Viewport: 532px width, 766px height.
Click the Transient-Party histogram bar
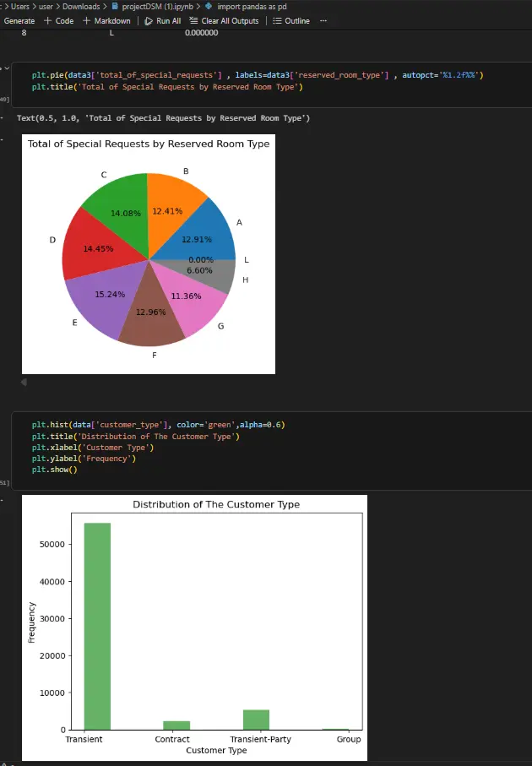257,720
